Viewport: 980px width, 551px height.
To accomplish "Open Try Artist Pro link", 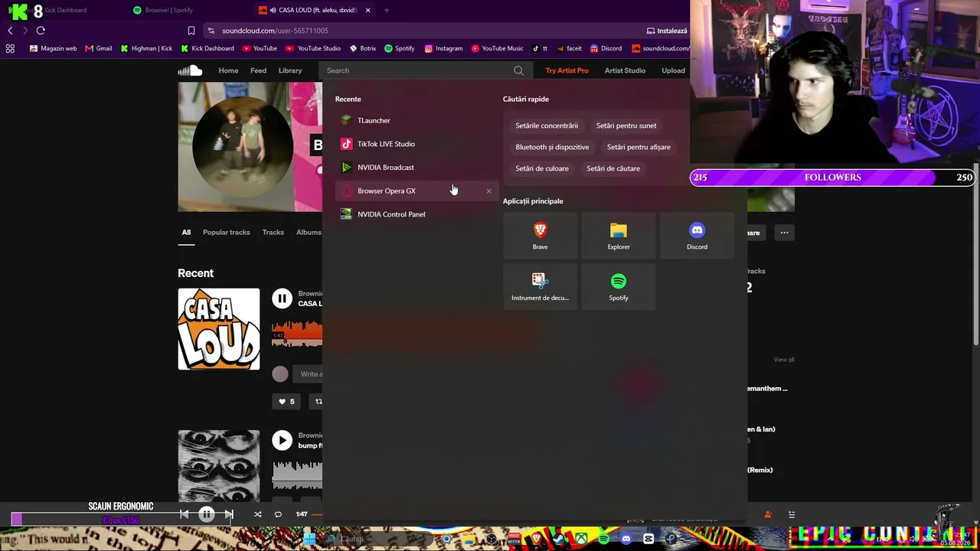I will tap(567, 70).
